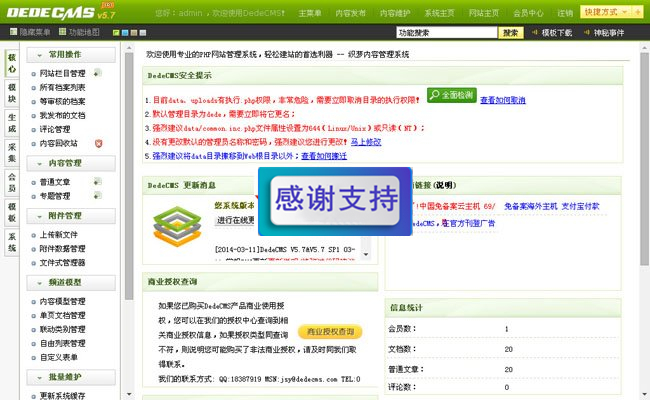Open 文件式管理器 in the sidebar
Image resolution: width=650 pixels, height=400 pixels.
(x=62, y=262)
